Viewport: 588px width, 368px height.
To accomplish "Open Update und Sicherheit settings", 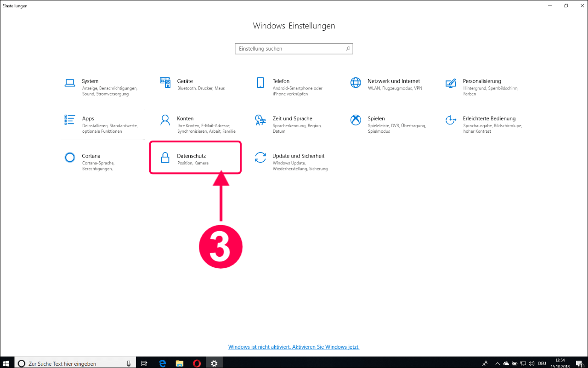I will click(292, 162).
